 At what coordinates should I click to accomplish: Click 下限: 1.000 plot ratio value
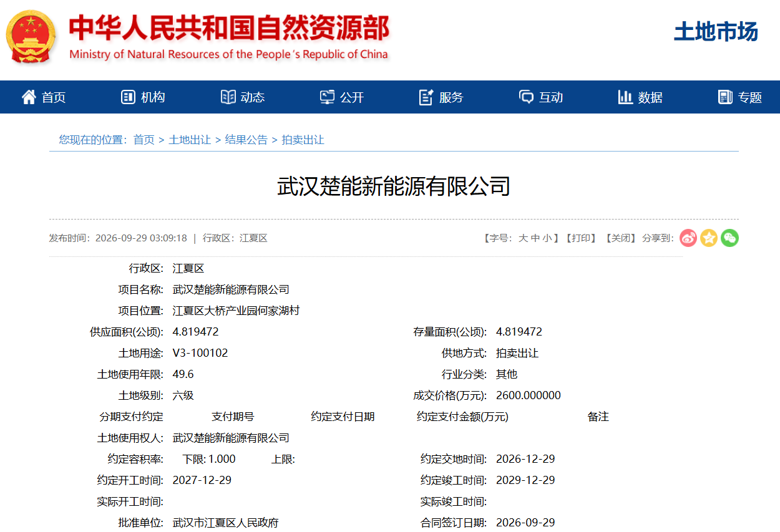209,459
